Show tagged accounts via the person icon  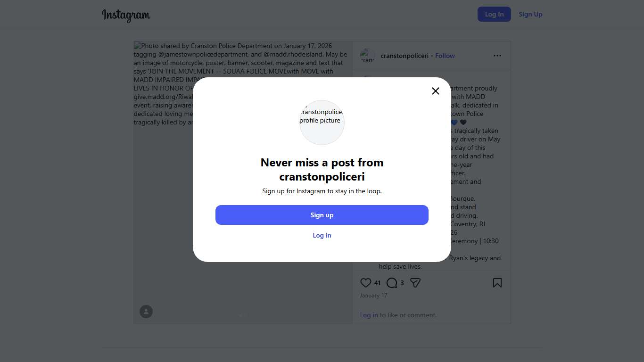[x=146, y=312]
